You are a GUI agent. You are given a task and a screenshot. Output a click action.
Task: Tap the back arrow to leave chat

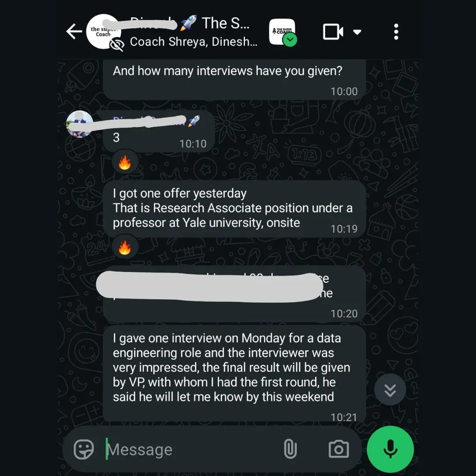(x=74, y=32)
